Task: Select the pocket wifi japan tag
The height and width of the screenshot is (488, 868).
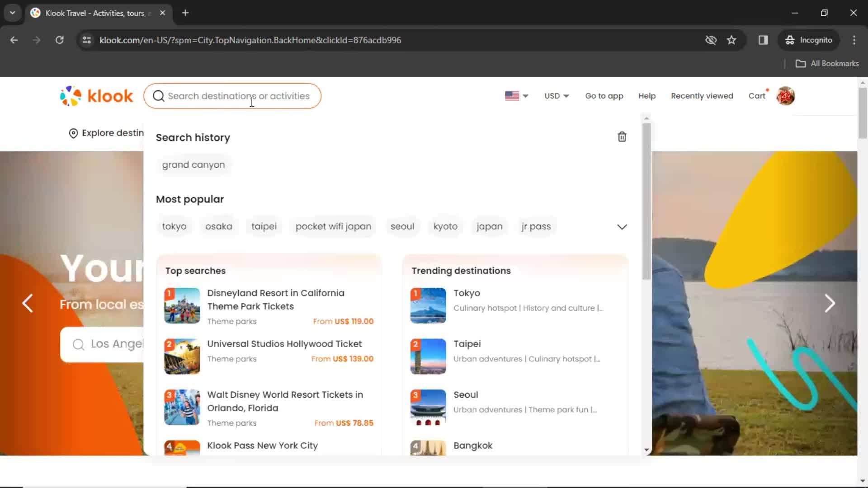Action: 334,226
